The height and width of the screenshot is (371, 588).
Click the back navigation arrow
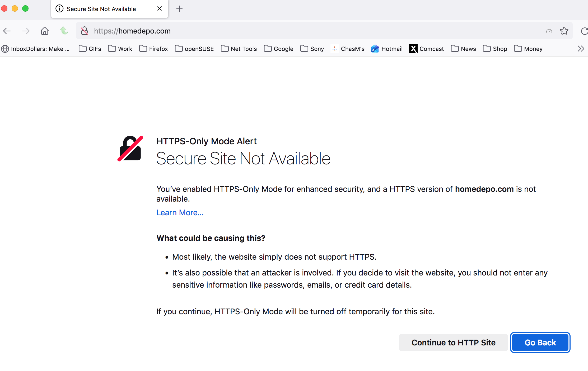point(7,31)
